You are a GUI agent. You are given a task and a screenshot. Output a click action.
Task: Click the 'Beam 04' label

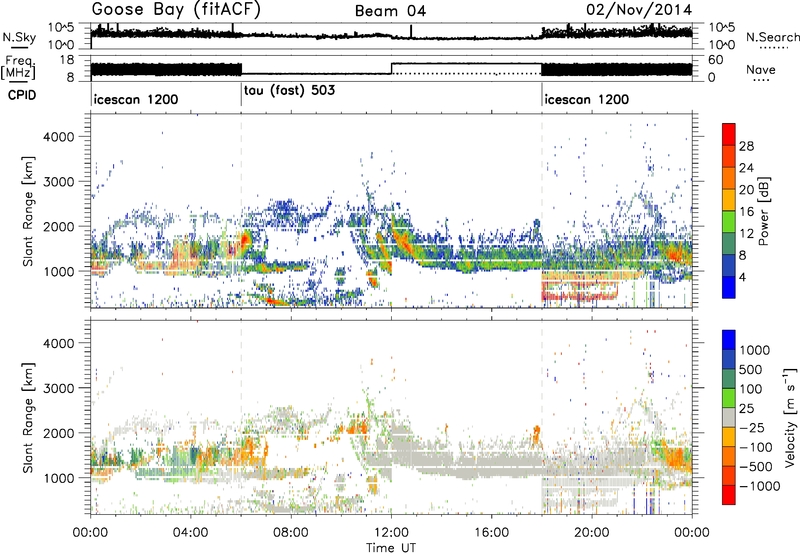point(390,11)
